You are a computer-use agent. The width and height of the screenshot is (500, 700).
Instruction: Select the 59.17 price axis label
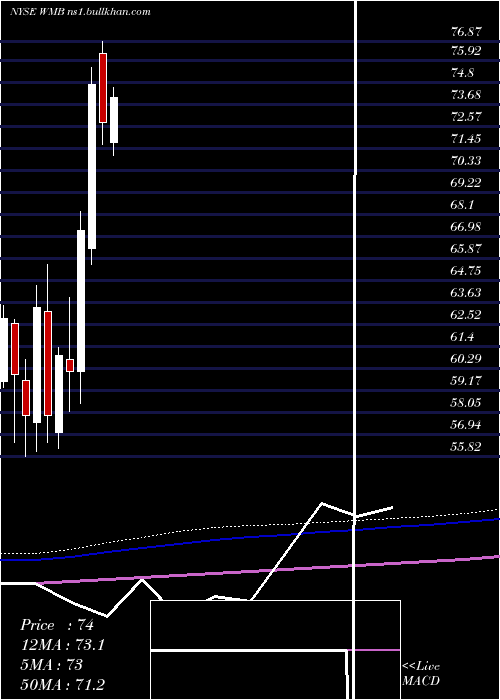[x=466, y=380]
